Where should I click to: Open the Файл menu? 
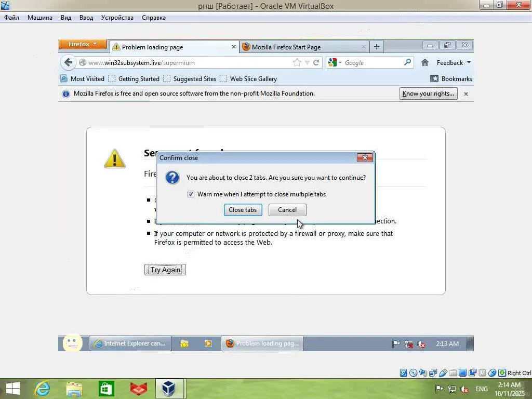[11, 18]
